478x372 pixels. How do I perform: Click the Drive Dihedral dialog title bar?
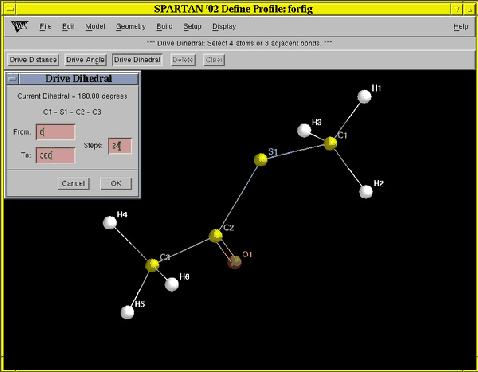[x=79, y=79]
